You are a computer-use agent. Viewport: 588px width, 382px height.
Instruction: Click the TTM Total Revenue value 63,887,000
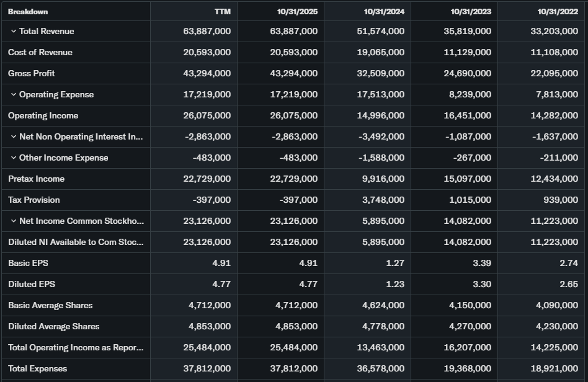(207, 32)
